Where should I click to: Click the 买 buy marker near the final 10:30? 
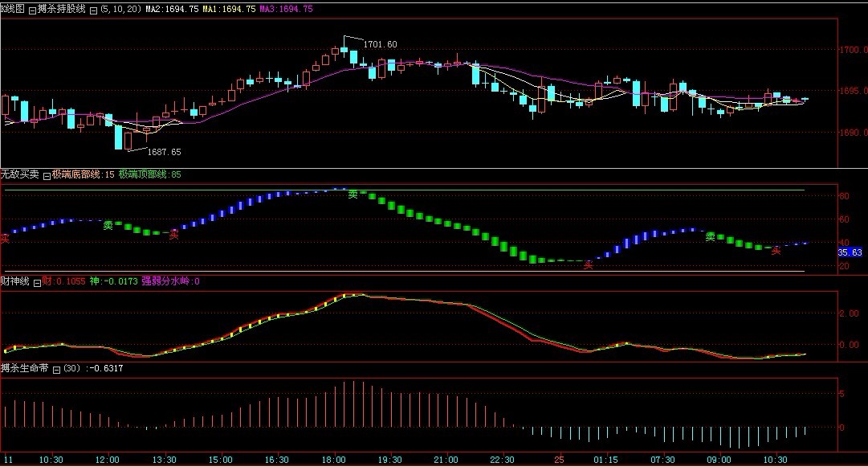[x=776, y=251]
